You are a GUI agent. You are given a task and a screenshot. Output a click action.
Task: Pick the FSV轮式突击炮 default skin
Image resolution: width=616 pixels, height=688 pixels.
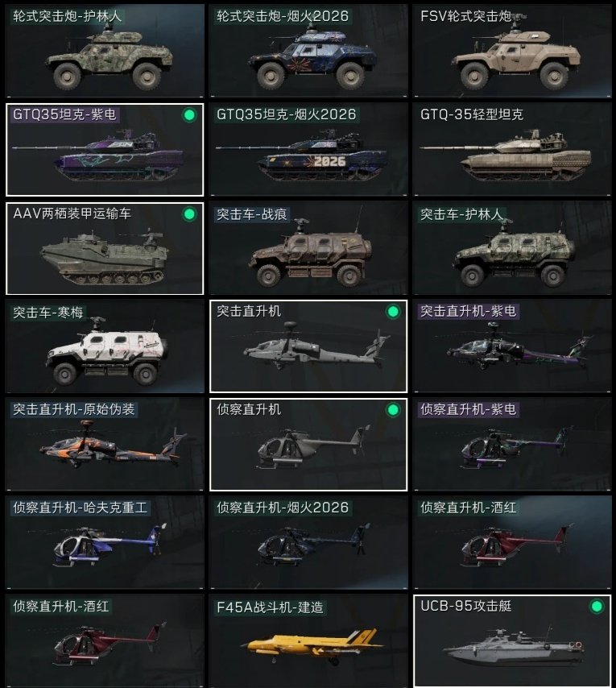[512, 51]
